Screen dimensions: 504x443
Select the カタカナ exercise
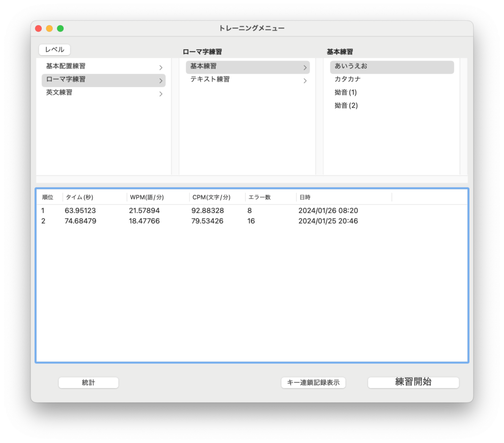pos(348,80)
